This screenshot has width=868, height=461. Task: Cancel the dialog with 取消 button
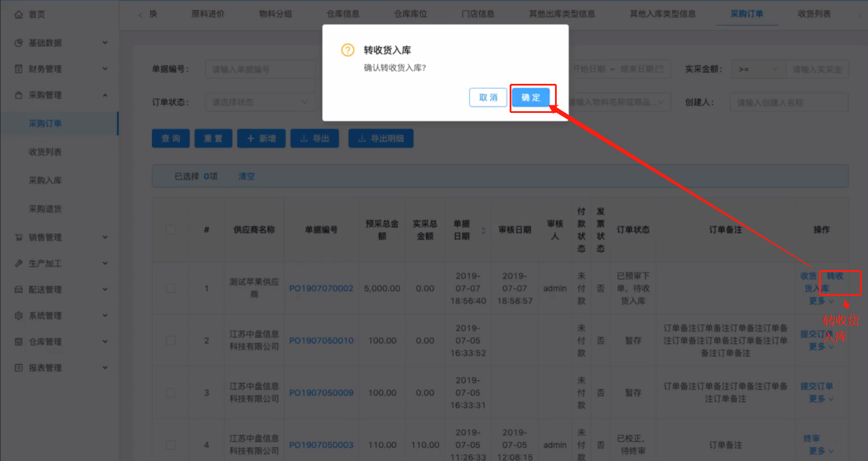[x=488, y=98]
